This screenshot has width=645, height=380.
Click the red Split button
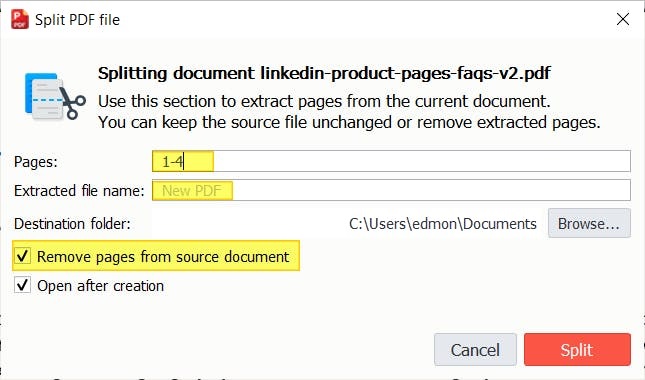pos(577,350)
